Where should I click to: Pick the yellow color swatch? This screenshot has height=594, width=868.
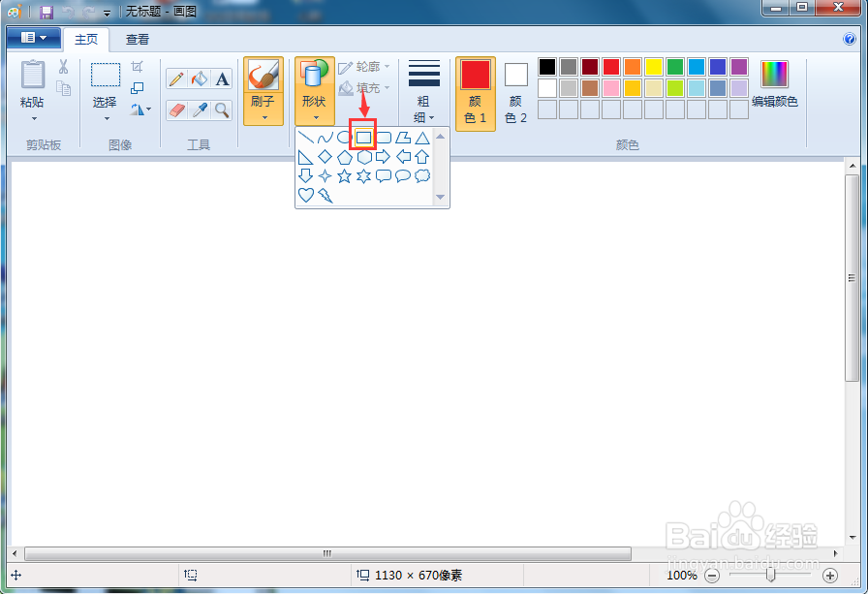[654, 67]
